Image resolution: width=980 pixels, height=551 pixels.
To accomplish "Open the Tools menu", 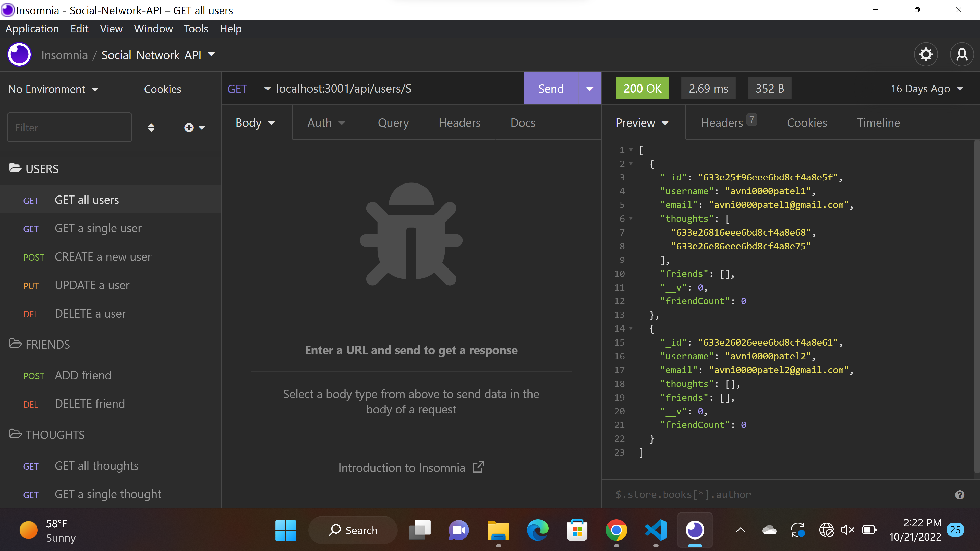I will click(196, 29).
